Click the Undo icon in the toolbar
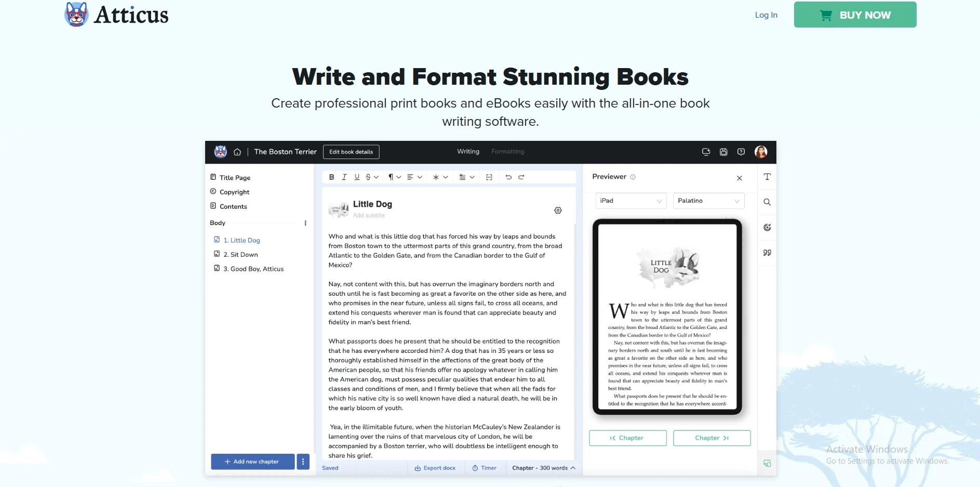Viewport: 980px width, 487px height. (x=508, y=177)
